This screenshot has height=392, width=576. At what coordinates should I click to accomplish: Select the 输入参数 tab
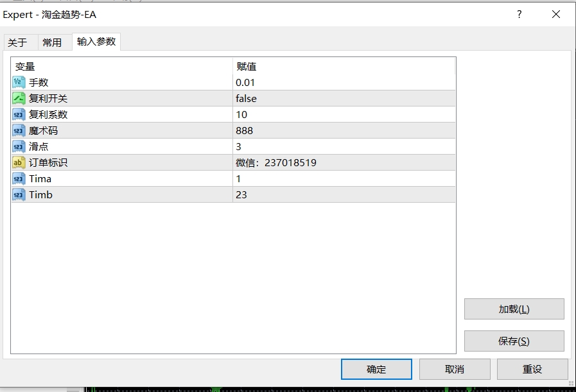(x=96, y=42)
